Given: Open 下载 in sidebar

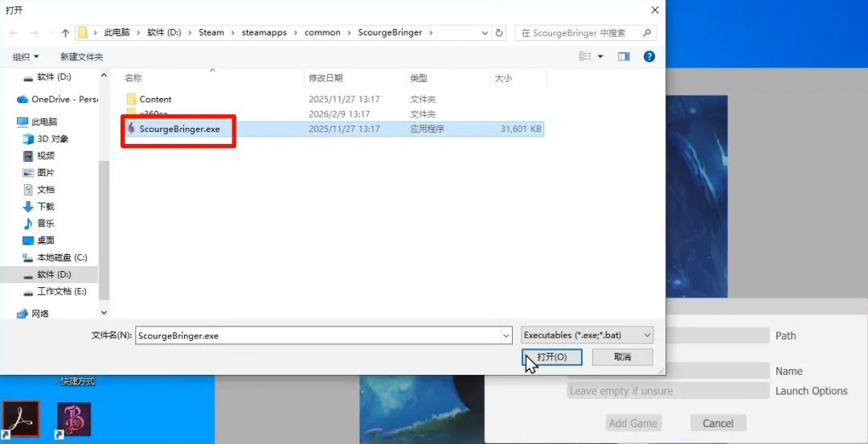Looking at the screenshot, I should 39,207.
